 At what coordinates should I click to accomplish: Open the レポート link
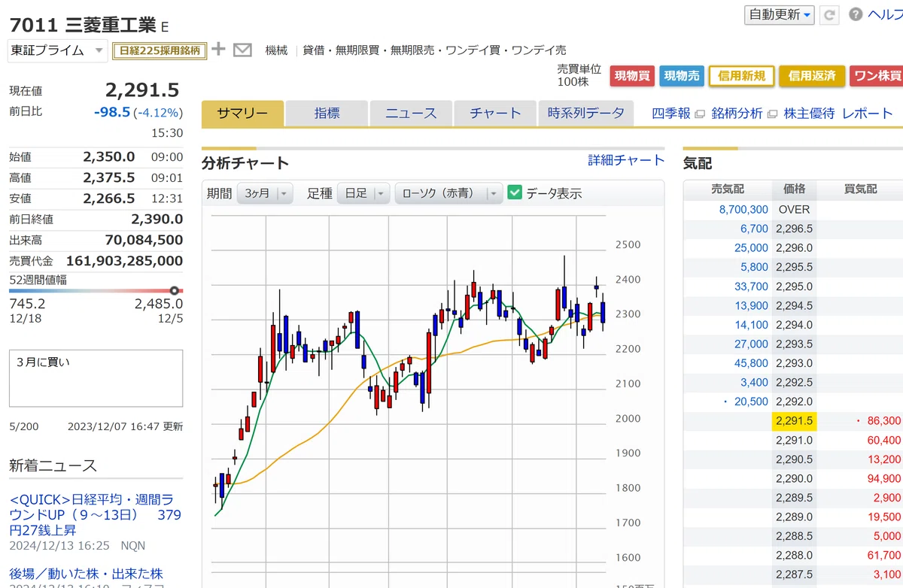868,114
